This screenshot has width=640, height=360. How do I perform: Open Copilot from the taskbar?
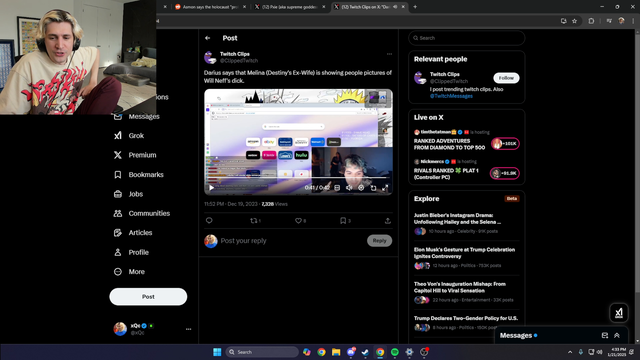[x=307, y=352]
